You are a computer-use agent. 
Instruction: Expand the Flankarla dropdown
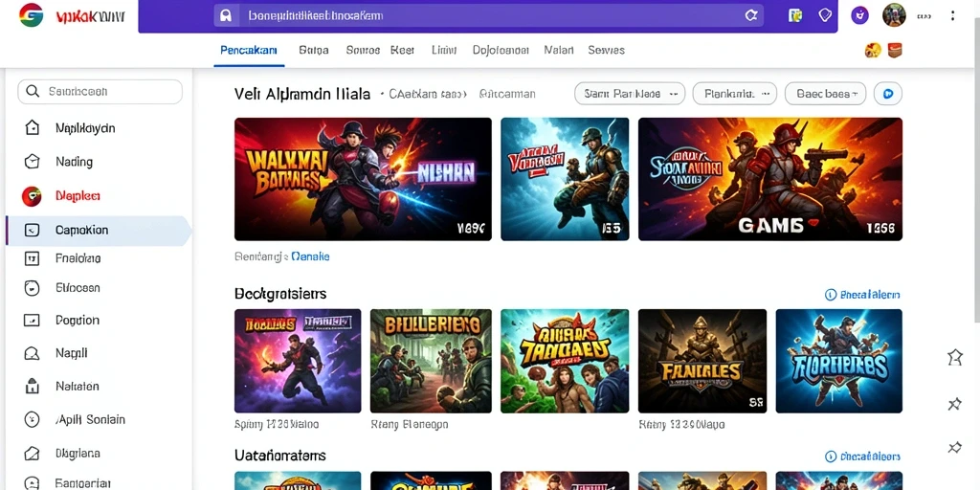click(735, 94)
